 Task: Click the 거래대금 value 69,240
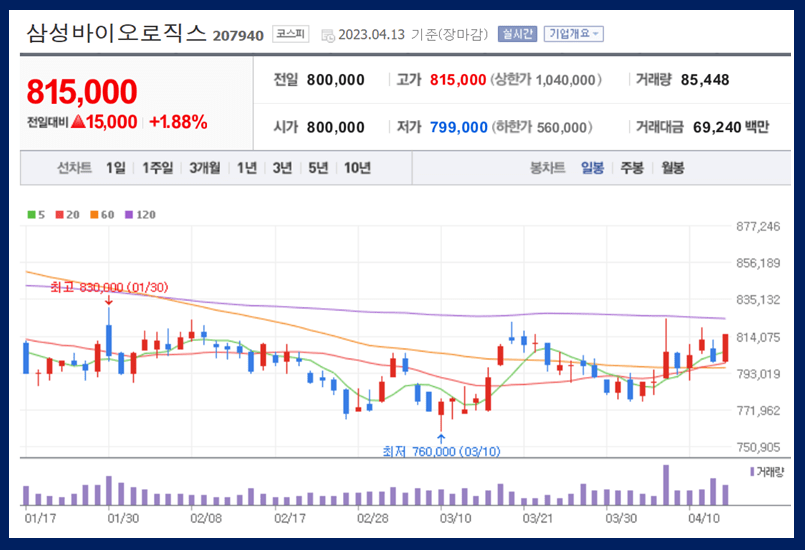point(717,127)
